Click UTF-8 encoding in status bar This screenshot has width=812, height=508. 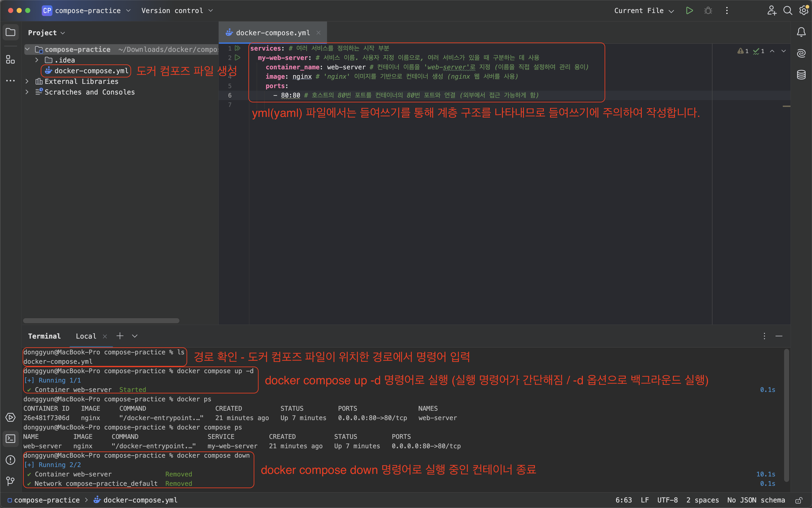667,500
